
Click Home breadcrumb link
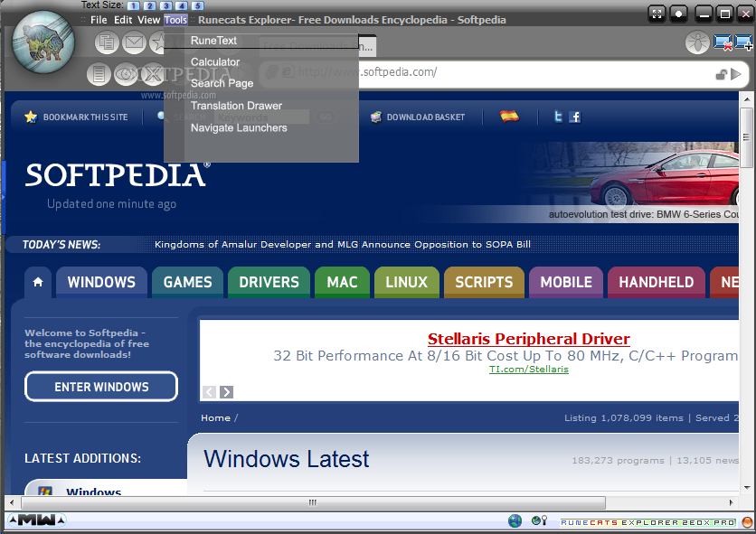pos(215,417)
